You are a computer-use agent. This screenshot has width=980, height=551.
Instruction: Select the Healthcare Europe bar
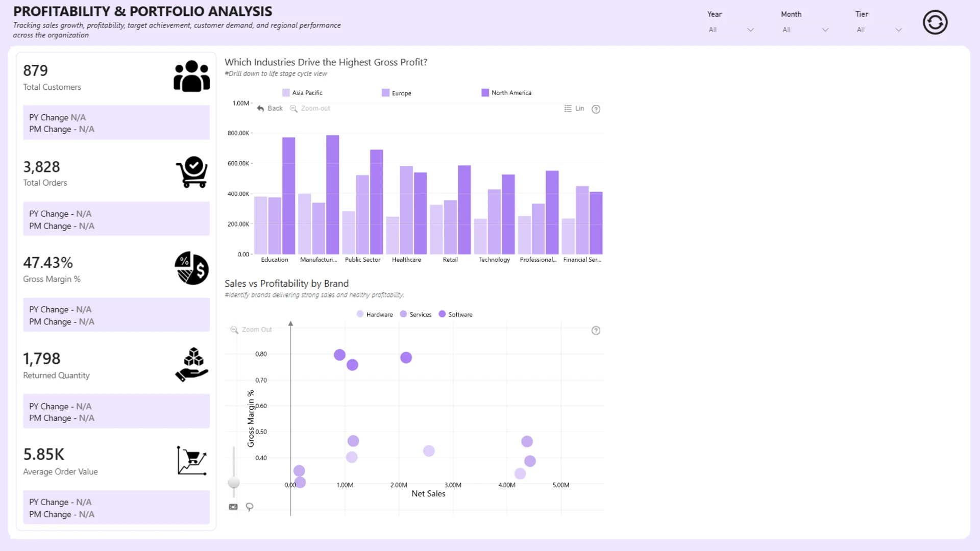pyautogui.click(x=406, y=210)
